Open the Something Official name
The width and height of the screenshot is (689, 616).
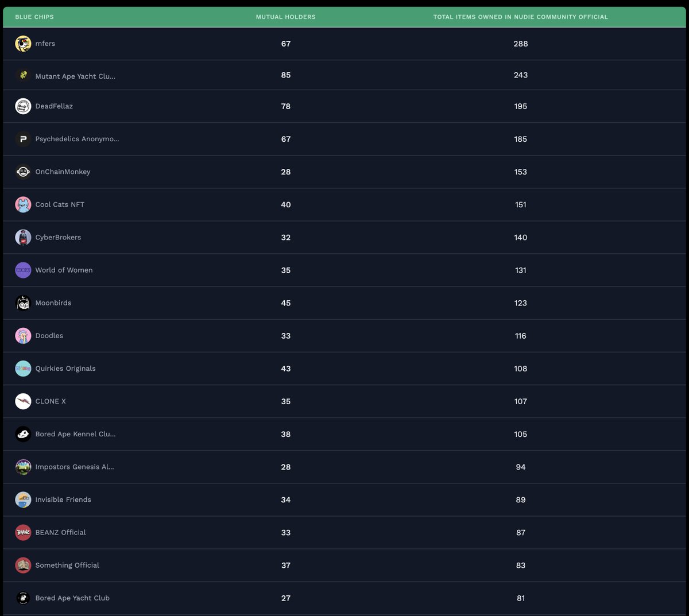tap(67, 565)
